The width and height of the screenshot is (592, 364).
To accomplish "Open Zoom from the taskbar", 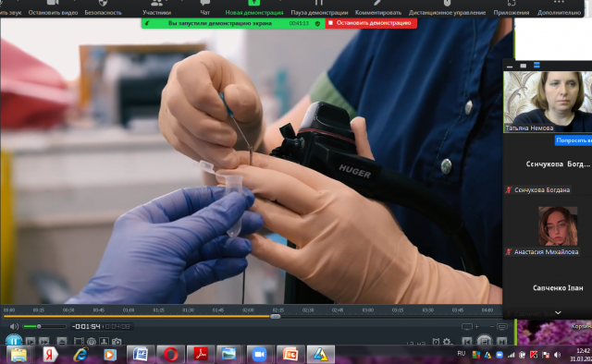I will click(259, 355).
